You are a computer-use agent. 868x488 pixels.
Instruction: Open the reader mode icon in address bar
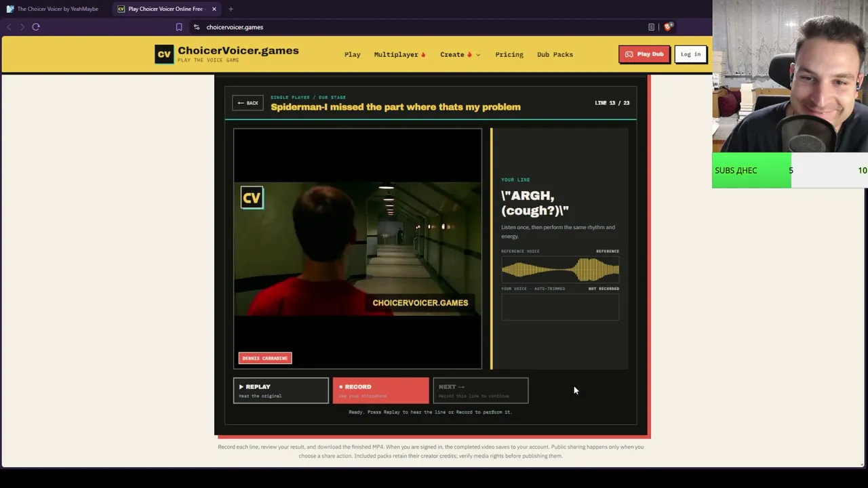pos(651,27)
